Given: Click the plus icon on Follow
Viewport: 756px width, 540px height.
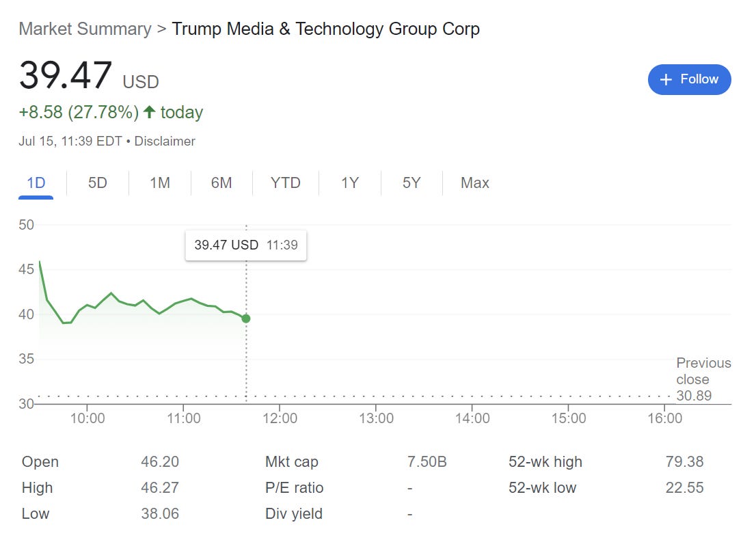Looking at the screenshot, I should tap(666, 80).
